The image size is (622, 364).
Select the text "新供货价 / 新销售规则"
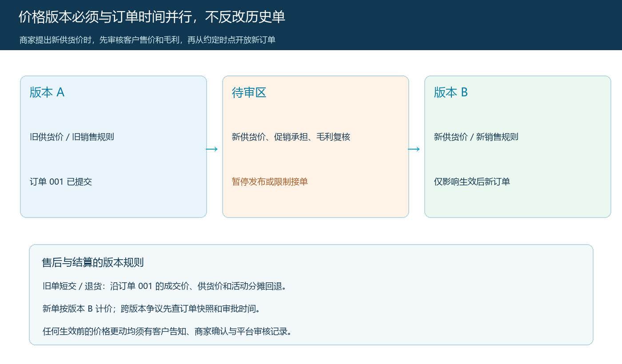point(476,137)
